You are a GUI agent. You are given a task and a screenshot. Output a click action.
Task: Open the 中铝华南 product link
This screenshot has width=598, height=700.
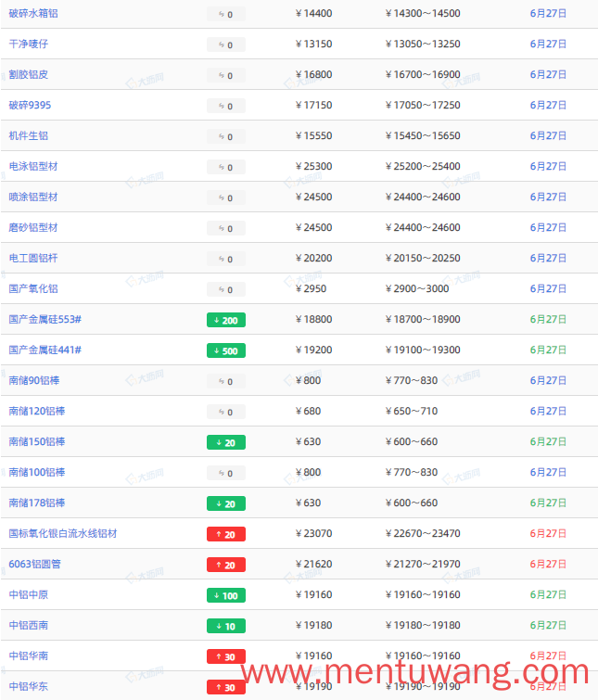29,655
